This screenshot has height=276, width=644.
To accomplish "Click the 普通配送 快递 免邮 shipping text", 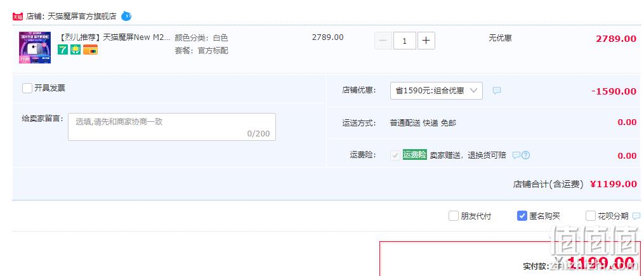I will point(423,123).
